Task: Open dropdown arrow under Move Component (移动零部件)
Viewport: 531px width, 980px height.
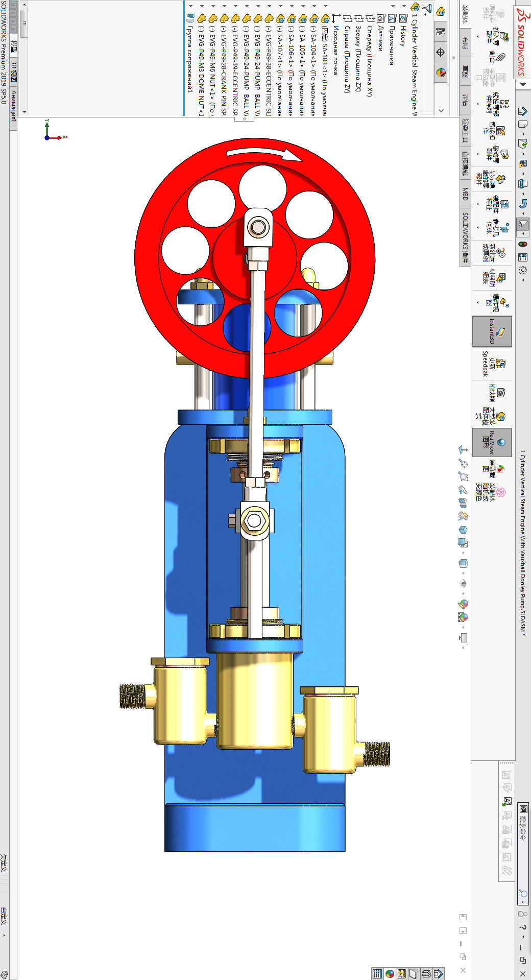Action: (x=478, y=154)
